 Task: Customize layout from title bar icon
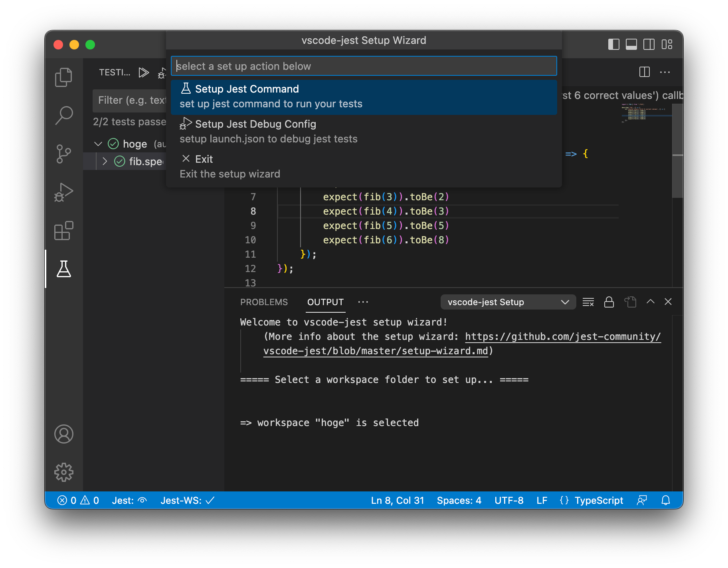[x=667, y=44]
